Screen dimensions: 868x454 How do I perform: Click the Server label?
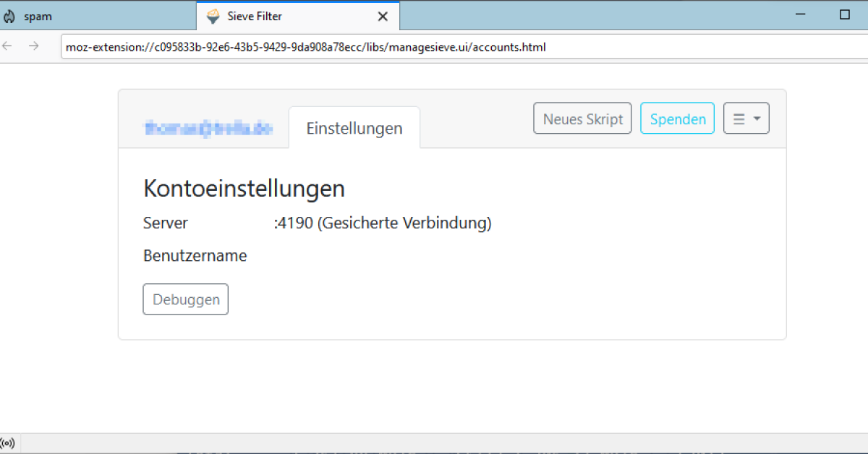(166, 223)
